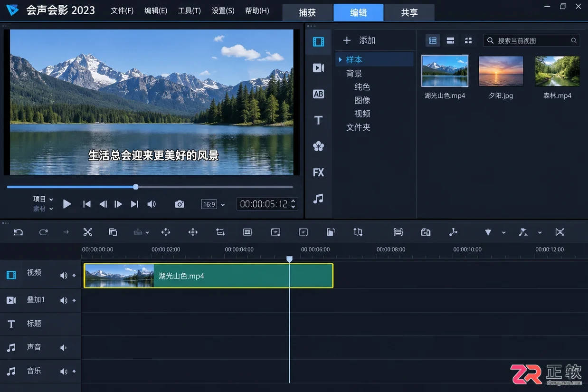This screenshot has width=588, height=392.
Task: Take a snapshot with the camera icon
Action: pyautogui.click(x=180, y=204)
